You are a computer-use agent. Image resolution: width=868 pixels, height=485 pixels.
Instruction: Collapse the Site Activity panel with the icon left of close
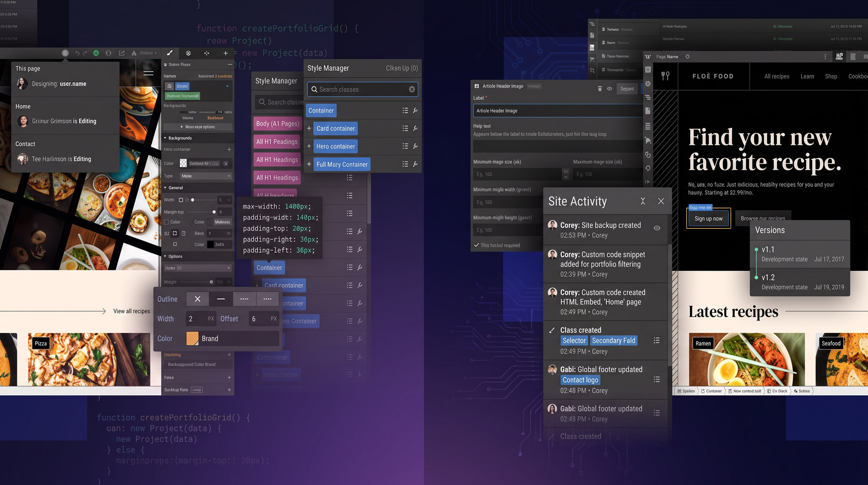[x=643, y=201]
